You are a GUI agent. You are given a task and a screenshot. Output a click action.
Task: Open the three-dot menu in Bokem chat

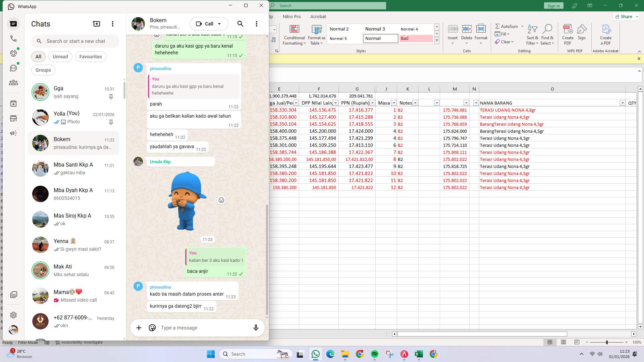tap(257, 24)
